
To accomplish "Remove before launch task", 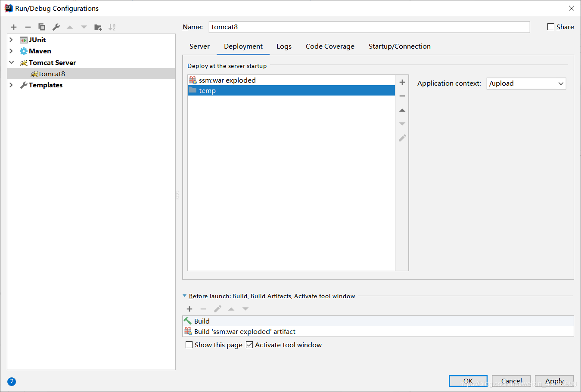I will (x=203, y=309).
